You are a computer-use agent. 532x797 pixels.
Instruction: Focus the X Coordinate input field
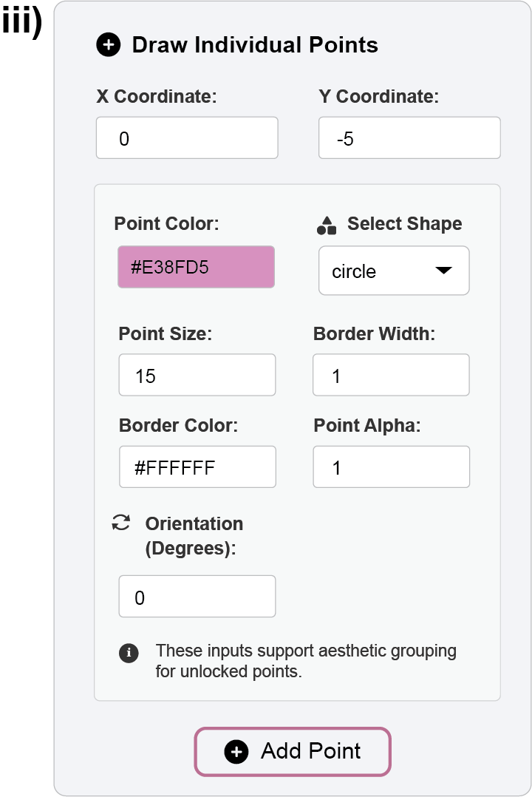coord(187,138)
